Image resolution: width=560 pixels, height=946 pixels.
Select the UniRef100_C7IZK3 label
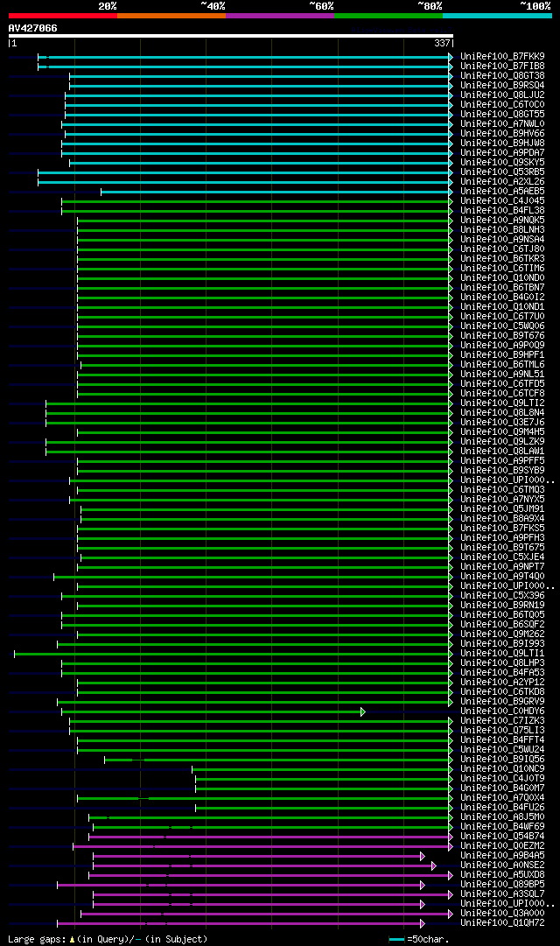(502, 722)
